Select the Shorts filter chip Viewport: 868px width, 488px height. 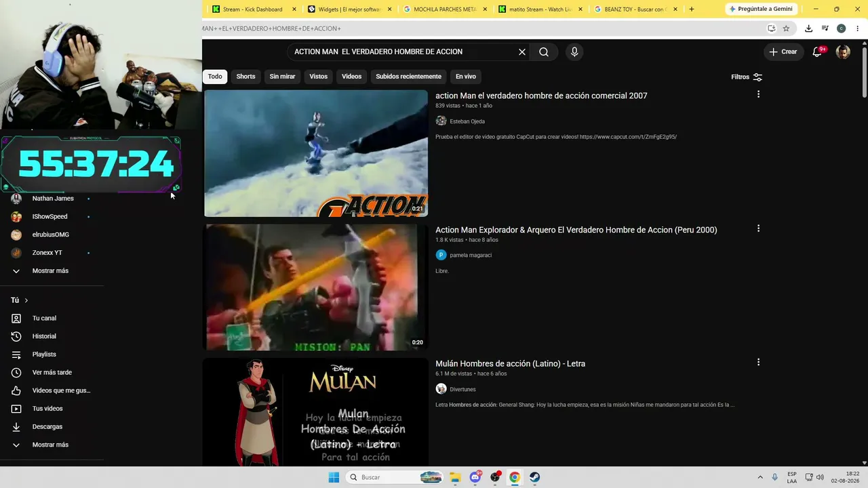[245, 77]
